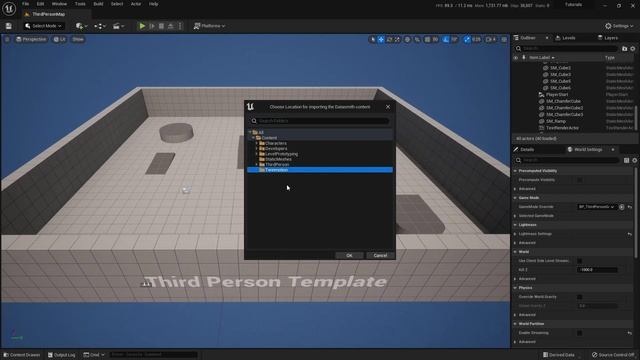Screen dimensions: 640x360
Task: Open the Blueprints toolbar dropdown icon
Action: [x=100, y=26]
